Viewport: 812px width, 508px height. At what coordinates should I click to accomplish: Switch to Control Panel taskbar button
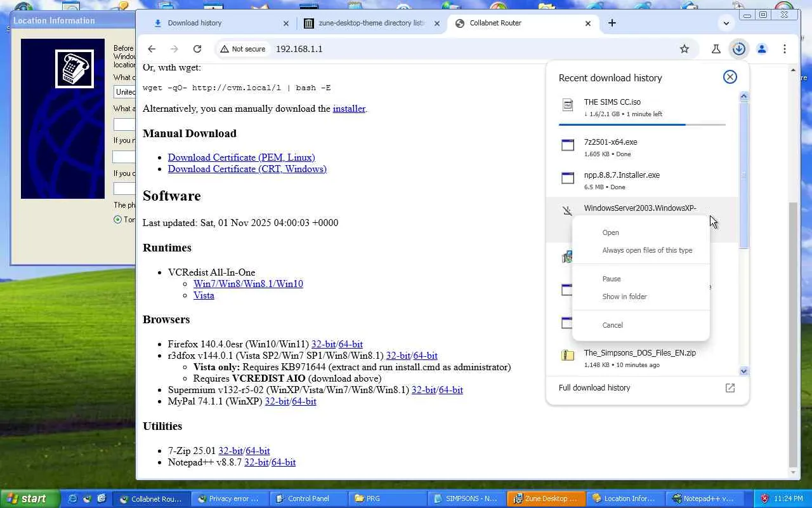(x=308, y=498)
